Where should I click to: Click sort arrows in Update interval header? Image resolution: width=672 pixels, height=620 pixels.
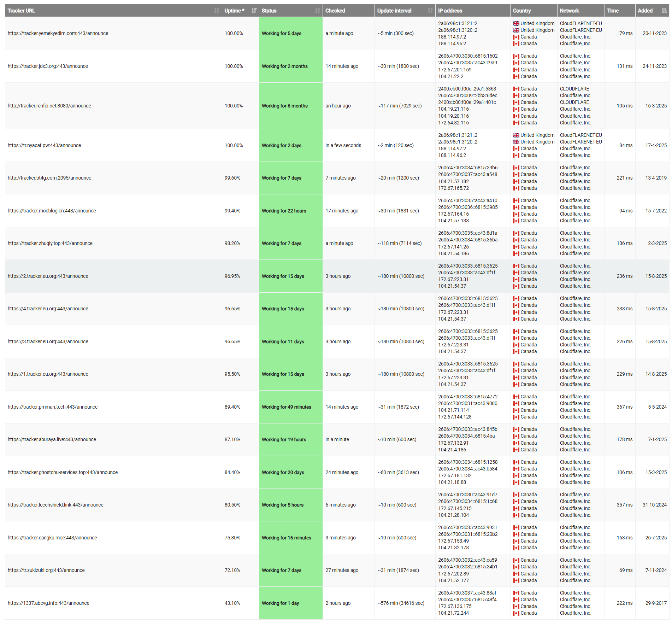(x=430, y=11)
